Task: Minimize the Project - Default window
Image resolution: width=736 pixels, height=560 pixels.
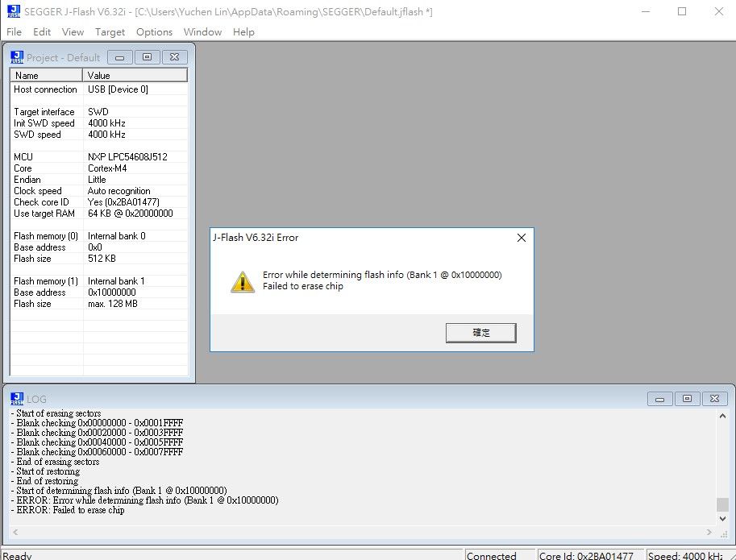Action: [x=119, y=57]
